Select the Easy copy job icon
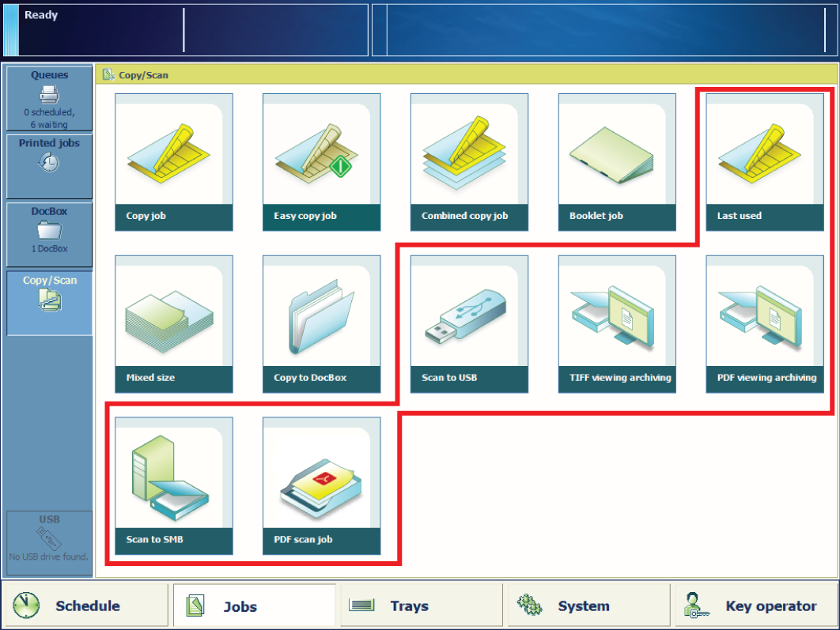 point(321,162)
